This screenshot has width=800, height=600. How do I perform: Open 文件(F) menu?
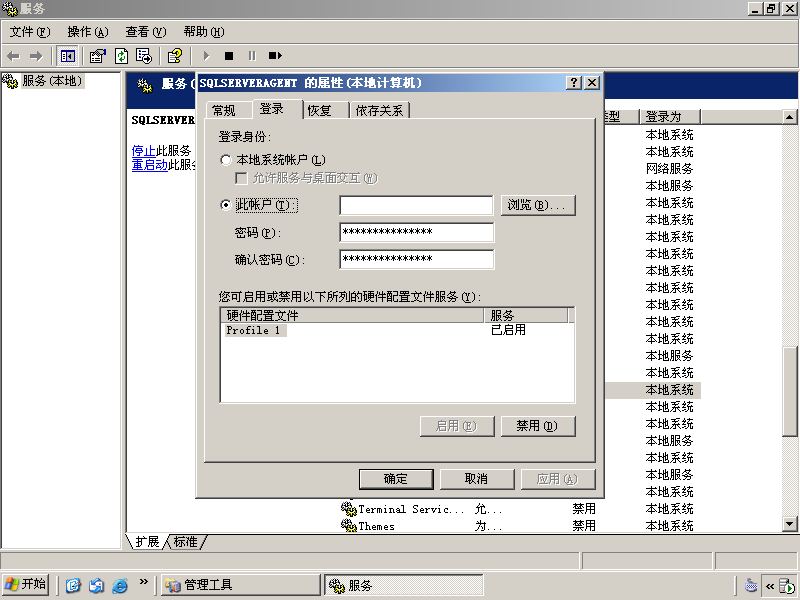pyautogui.click(x=30, y=32)
